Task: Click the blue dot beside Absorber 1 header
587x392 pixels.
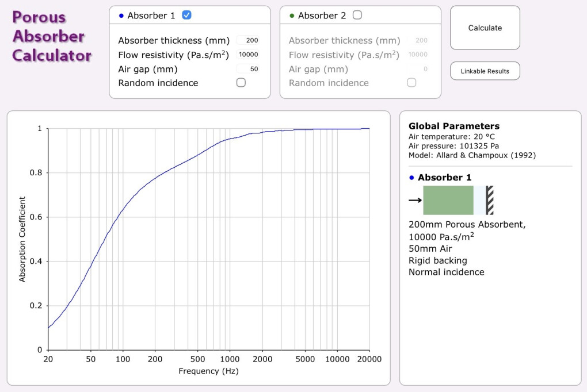Action: click(121, 16)
